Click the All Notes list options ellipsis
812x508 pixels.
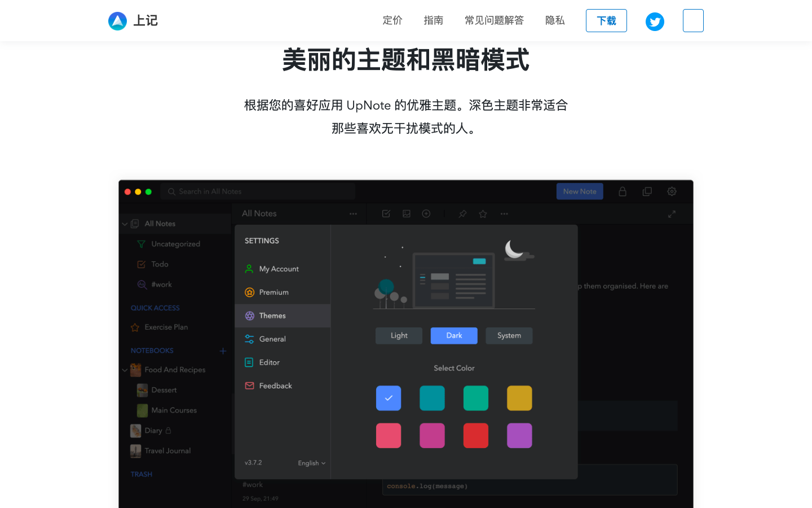pyautogui.click(x=353, y=214)
